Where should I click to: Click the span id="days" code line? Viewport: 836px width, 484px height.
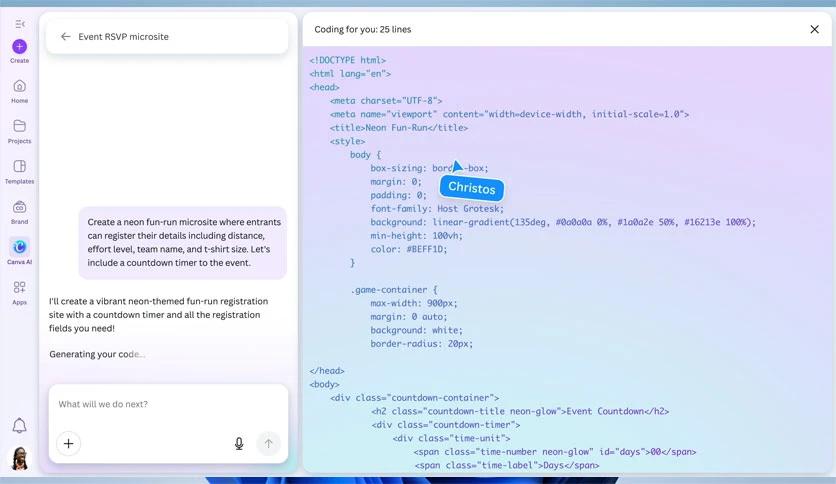tap(555, 452)
